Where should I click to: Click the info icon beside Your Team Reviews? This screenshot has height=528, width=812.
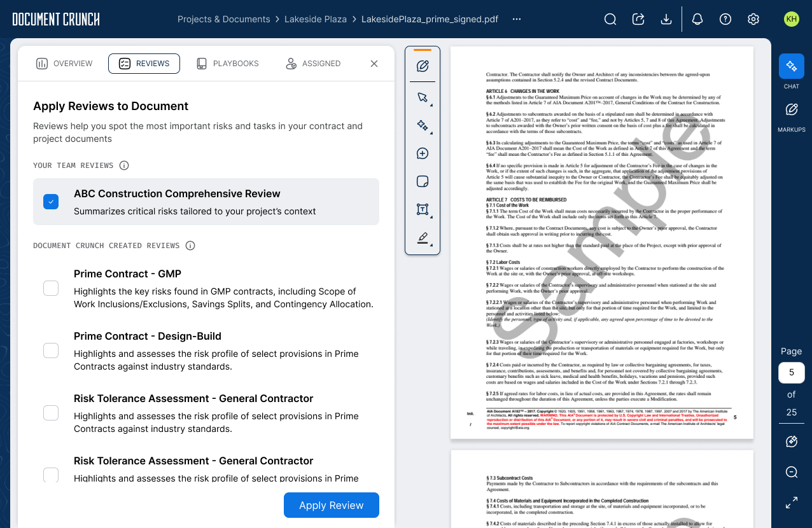pos(124,165)
